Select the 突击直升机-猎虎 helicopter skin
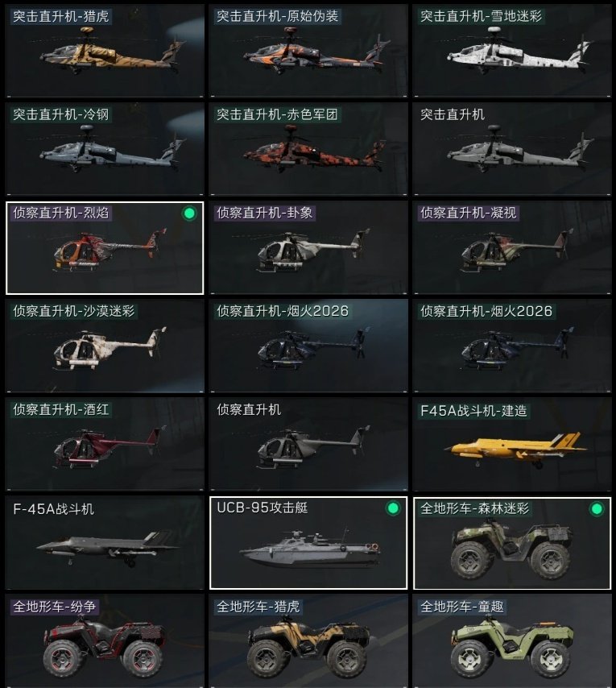 [105, 51]
